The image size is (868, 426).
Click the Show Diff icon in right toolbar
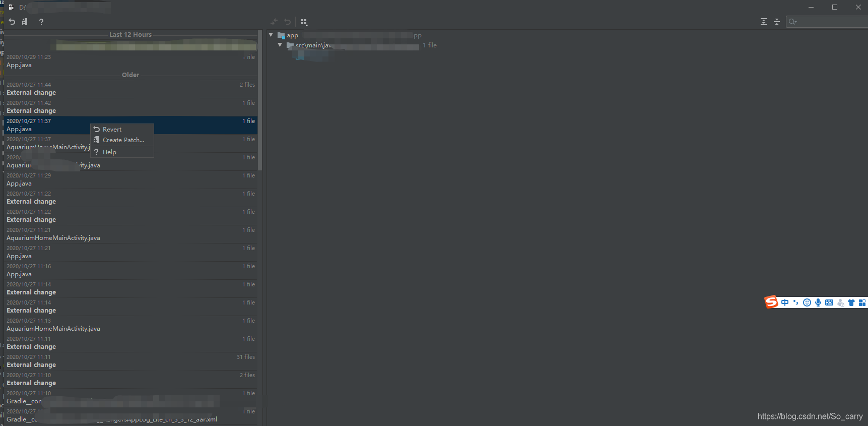(x=274, y=22)
